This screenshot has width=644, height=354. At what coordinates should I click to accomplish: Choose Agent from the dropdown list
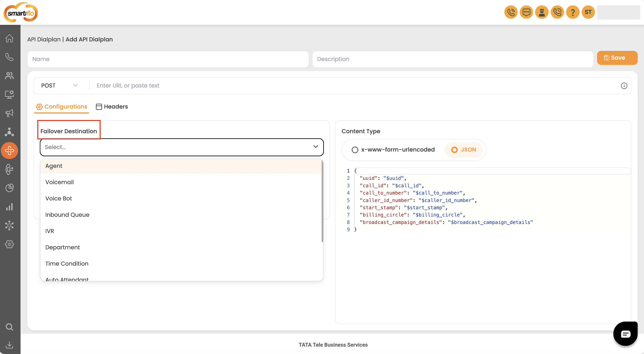click(181, 166)
